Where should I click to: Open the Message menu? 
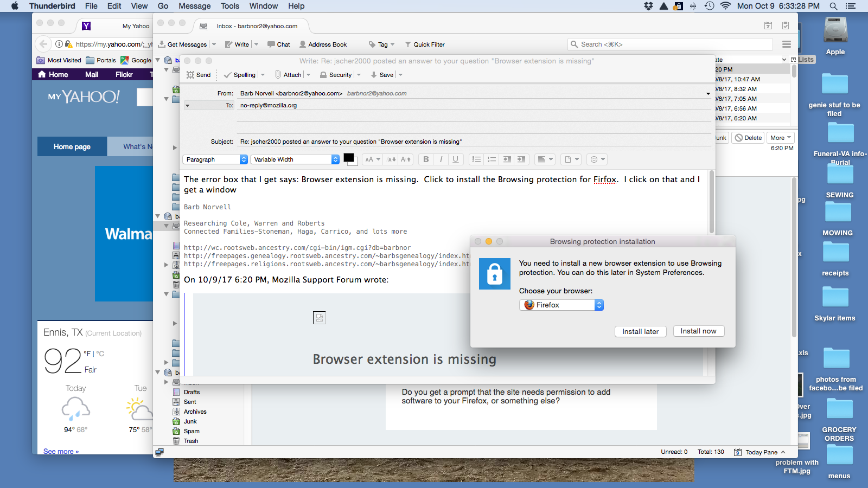tap(195, 6)
